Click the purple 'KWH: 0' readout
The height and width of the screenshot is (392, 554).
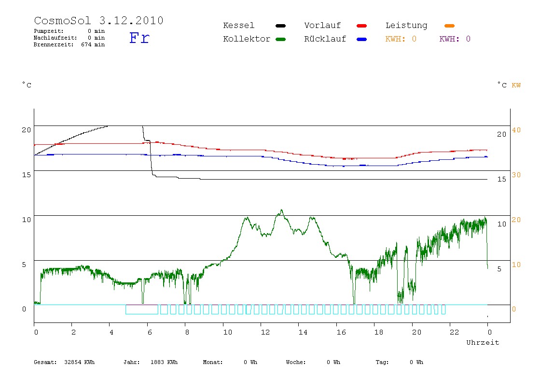455,39
